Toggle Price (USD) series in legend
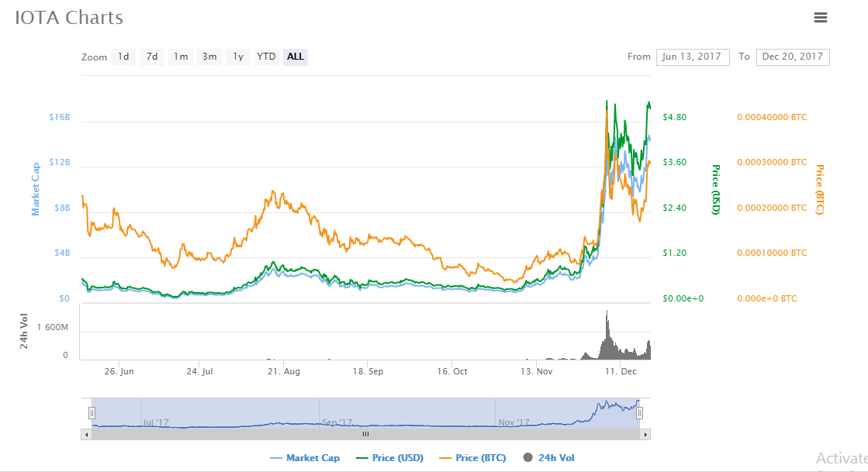Screen dimensions: 868x472 coord(389,457)
